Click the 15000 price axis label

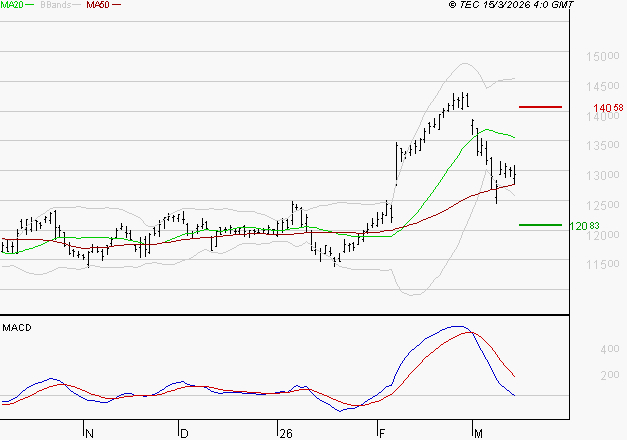click(603, 57)
